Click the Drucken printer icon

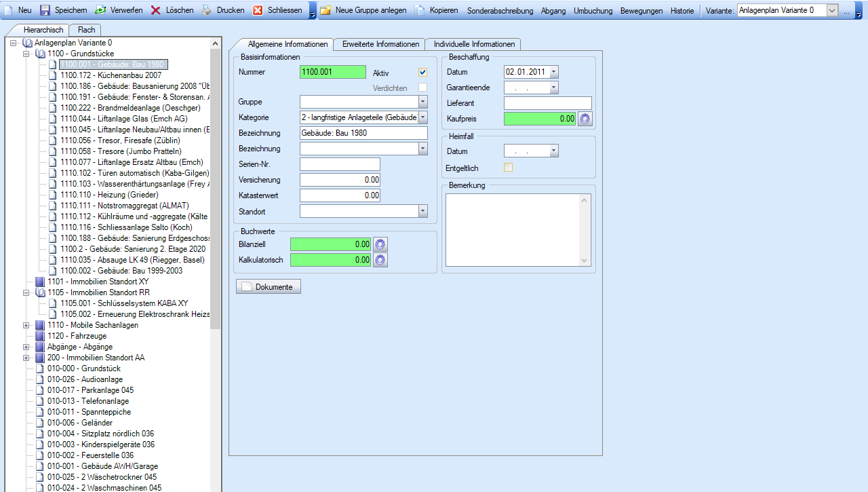tap(207, 10)
